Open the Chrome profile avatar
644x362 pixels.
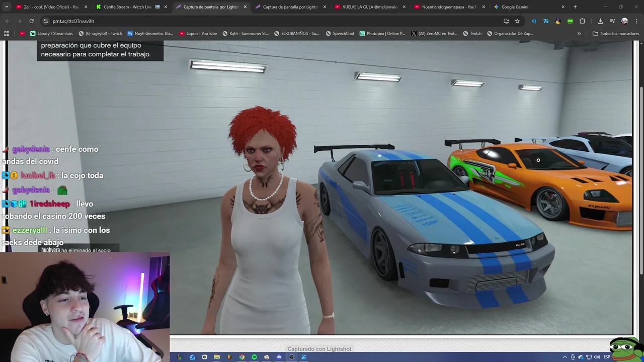click(624, 21)
